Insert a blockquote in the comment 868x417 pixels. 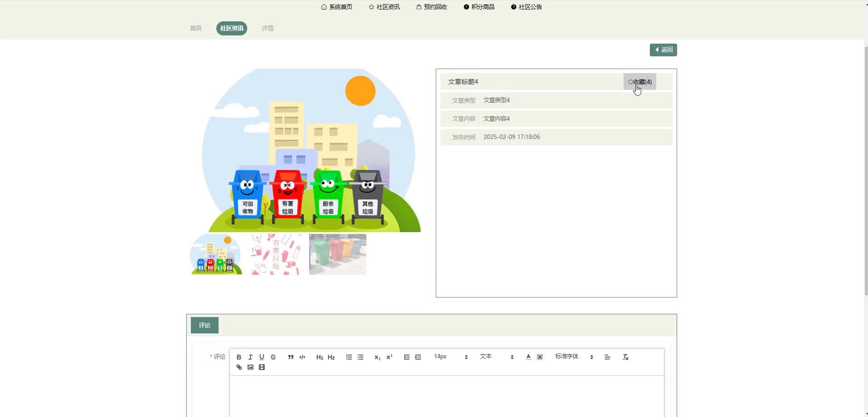[291, 357]
